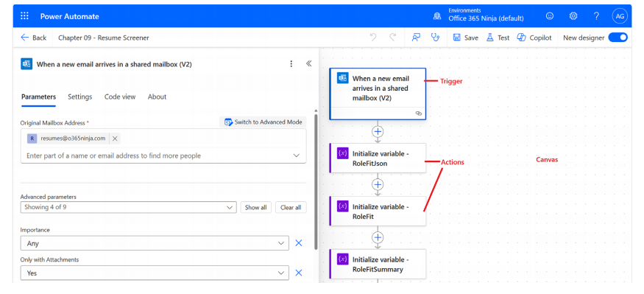
Task: Click the Clear all button
Action: [x=291, y=207]
